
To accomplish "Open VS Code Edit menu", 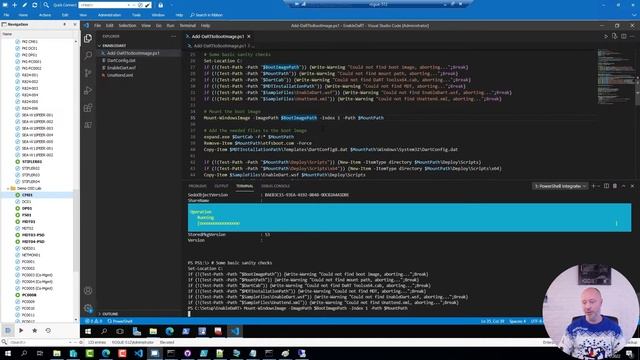I will [x=109, y=25].
